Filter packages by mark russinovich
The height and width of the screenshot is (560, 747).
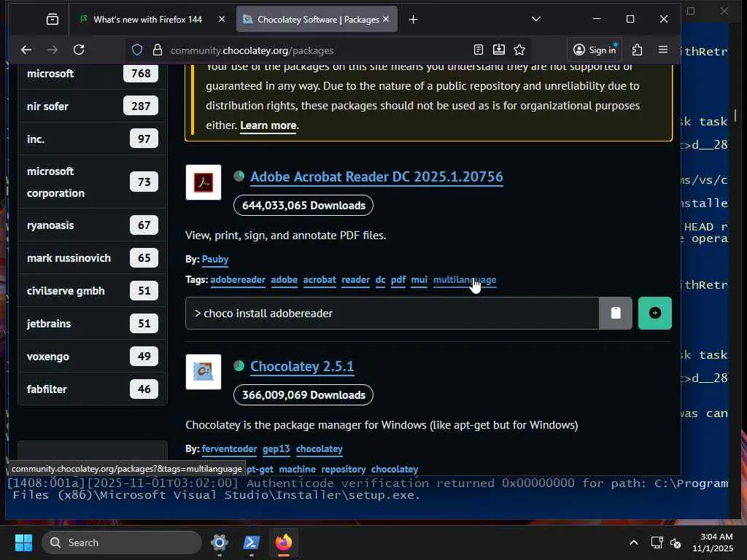tap(93, 257)
